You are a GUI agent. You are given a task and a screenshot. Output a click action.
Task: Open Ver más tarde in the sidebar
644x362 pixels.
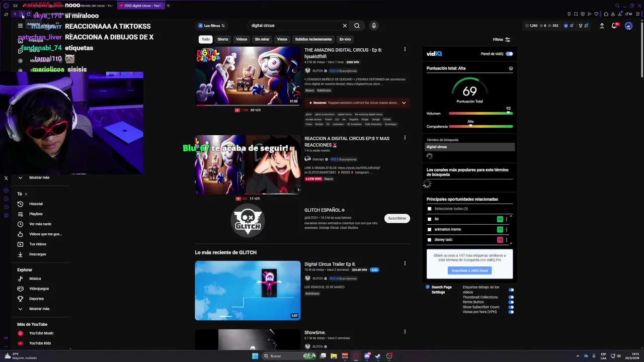tap(40, 224)
